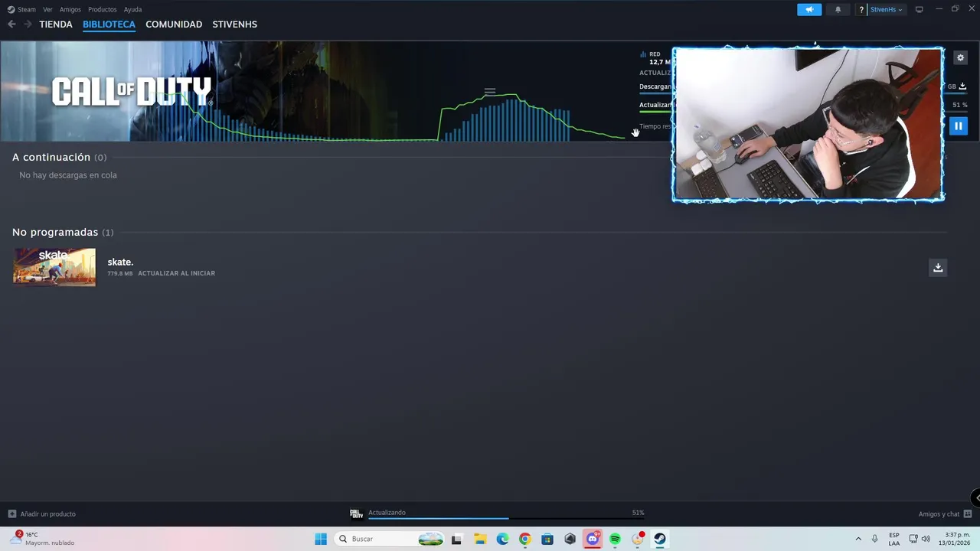Show hidden system tray icons
980x551 pixels.
click(x=858, y=539)
